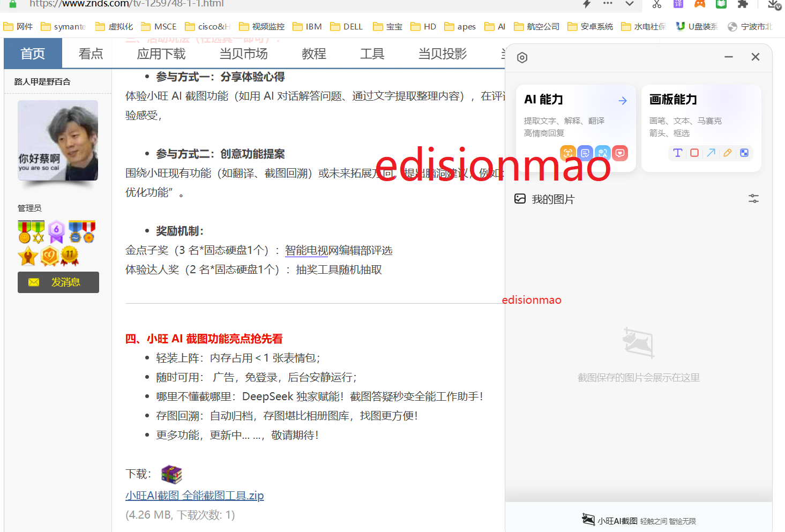Choose the orange pencil brush tool

click(x=727, y=153)
